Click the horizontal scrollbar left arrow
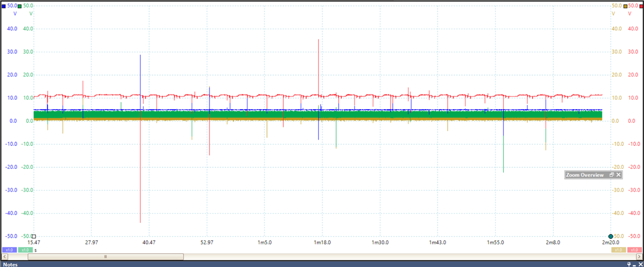The height and width of the screenshot is (267, 644). coord(4,257)
